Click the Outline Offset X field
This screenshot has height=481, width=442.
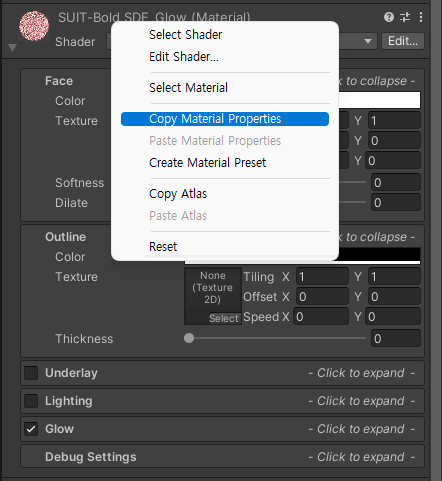click(x=322, y=297)
